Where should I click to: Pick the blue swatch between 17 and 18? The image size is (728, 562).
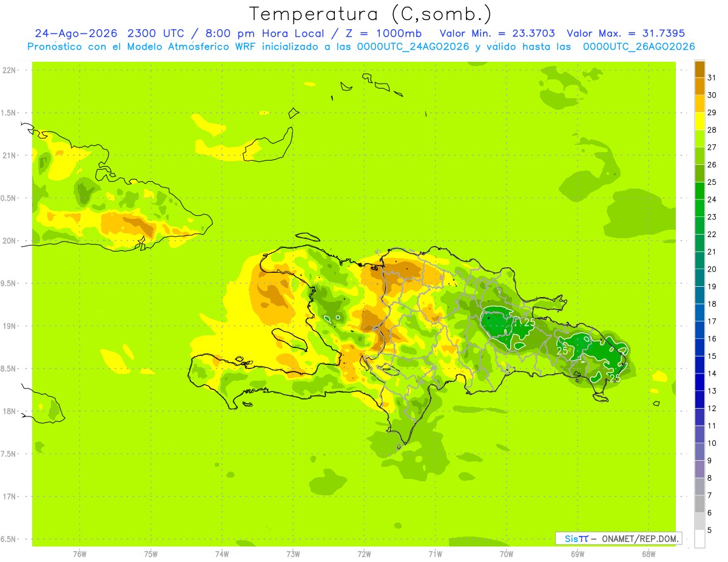point(699,312)
